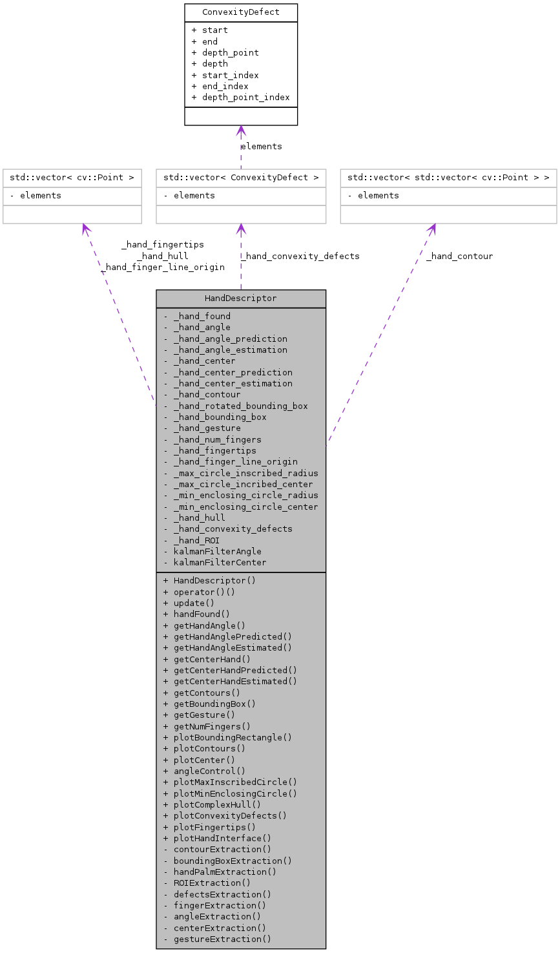Click the '+ getCenterHand()' method
Viewport: 560px width, 953px height.
(207, 659)
